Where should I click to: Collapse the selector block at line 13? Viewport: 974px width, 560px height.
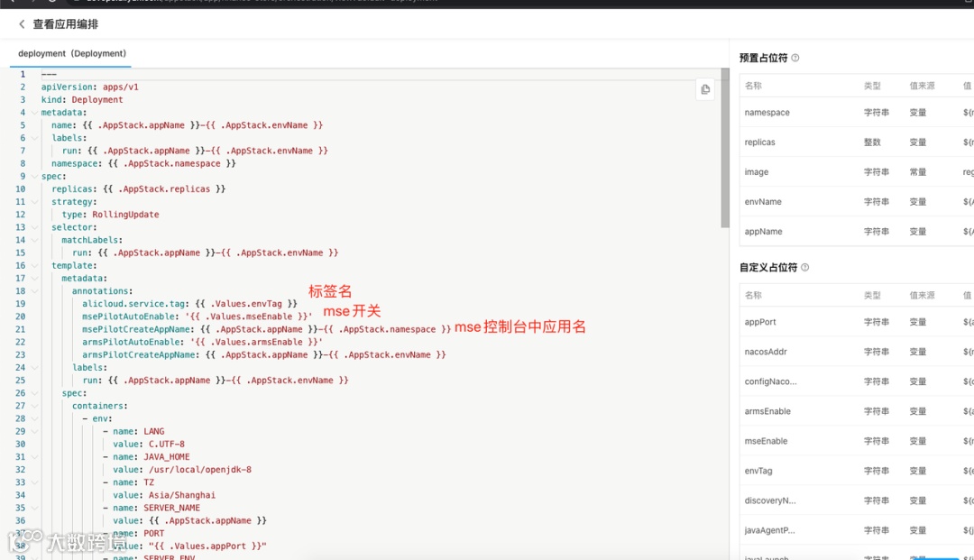tap(35, 227)
